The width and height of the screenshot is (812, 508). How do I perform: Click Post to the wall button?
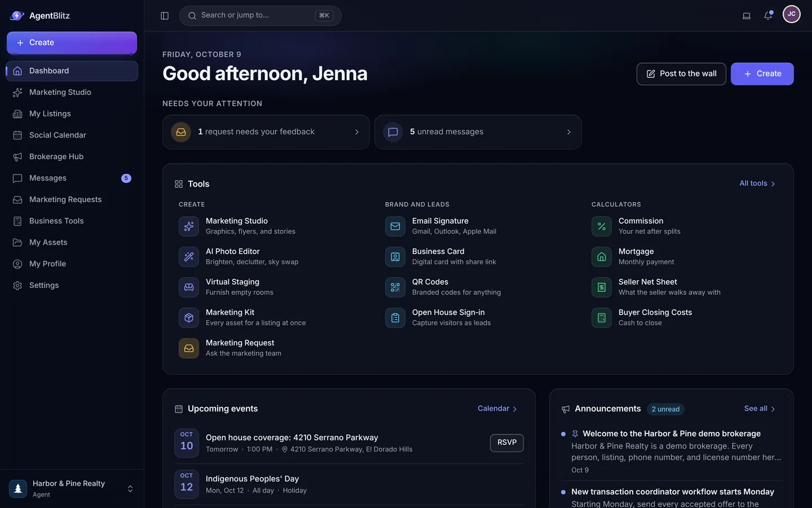681,74
